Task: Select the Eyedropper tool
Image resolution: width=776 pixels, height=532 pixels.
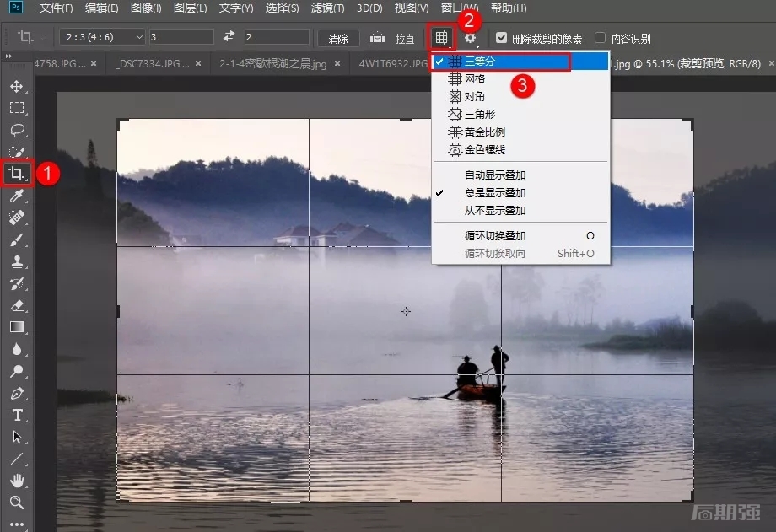Action: (x=17, y=196)
